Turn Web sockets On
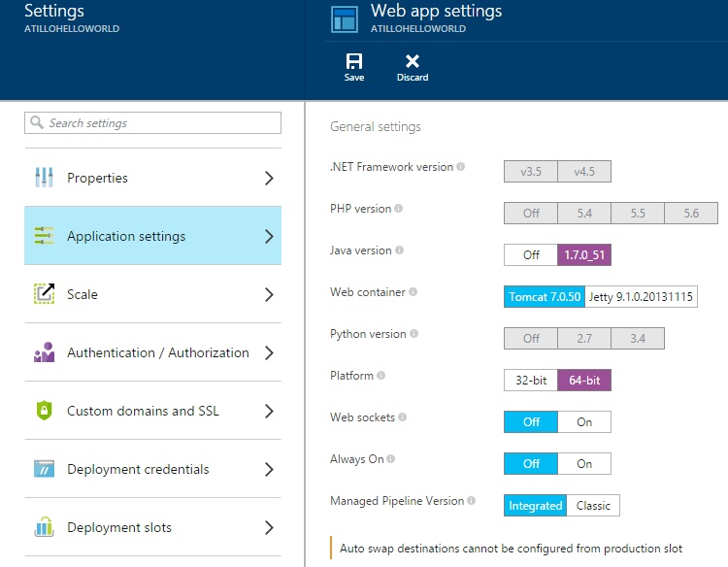 (584, 422)
